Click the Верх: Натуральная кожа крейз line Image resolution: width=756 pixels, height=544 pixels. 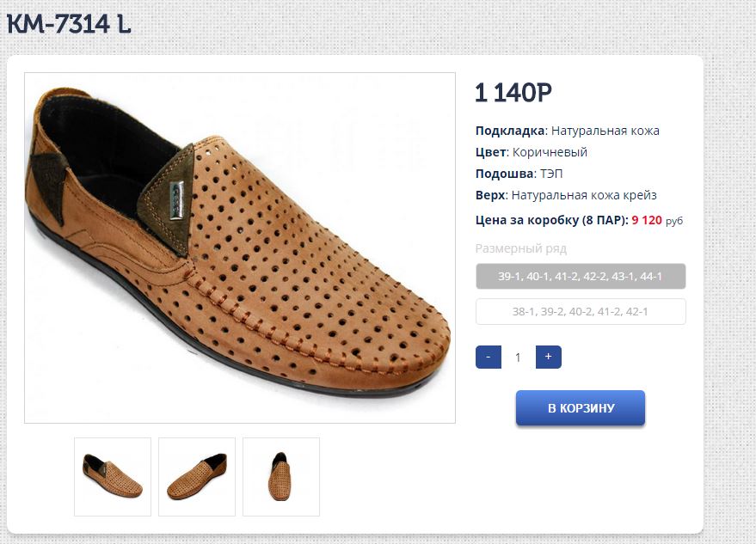point(565,195)
